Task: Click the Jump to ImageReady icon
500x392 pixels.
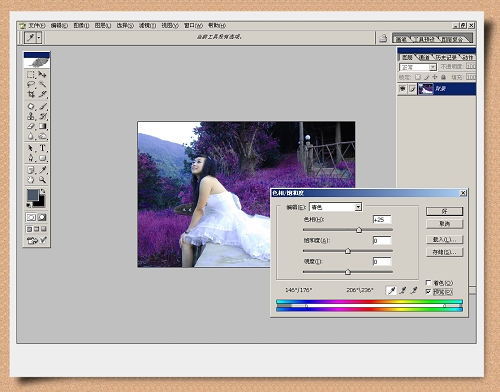Action: click(36, 240)
